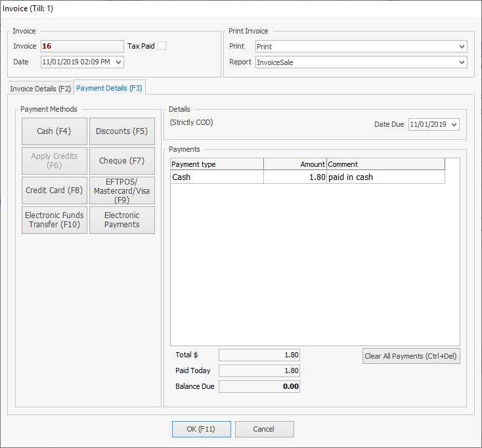Confirm with the OK (F11) button
482x448 pixels.
coord(201,429)
